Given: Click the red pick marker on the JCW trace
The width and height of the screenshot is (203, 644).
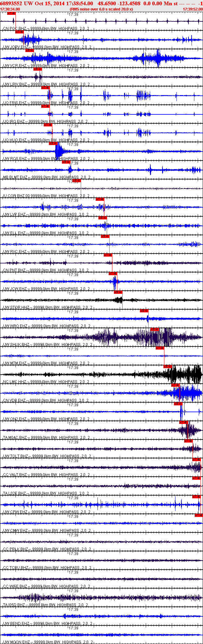Looking at the screenshot, I should [113, 274].
